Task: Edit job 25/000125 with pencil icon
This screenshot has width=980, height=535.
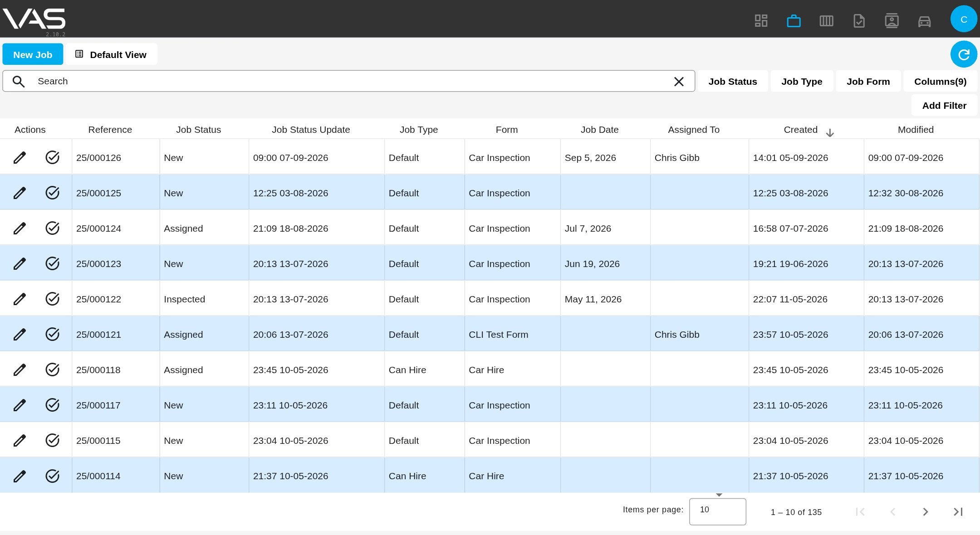Action: [x=20, y=193]
